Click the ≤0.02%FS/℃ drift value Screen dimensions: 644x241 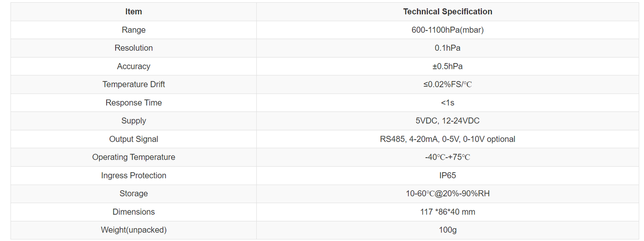(x=448, y=84)
